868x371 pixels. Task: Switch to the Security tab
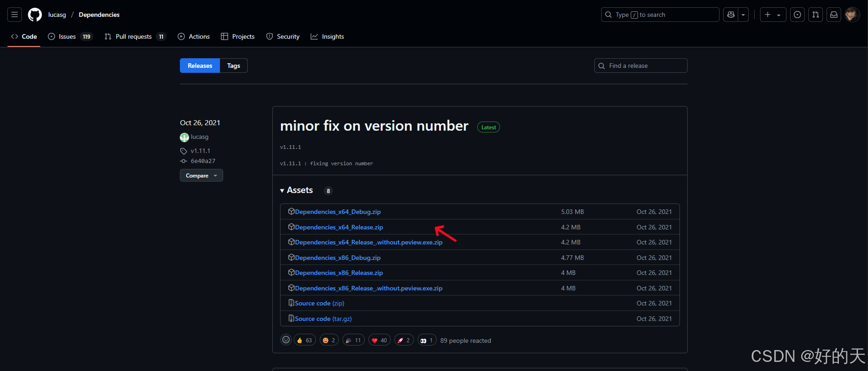pyautogui.click(x=283, y=36)
